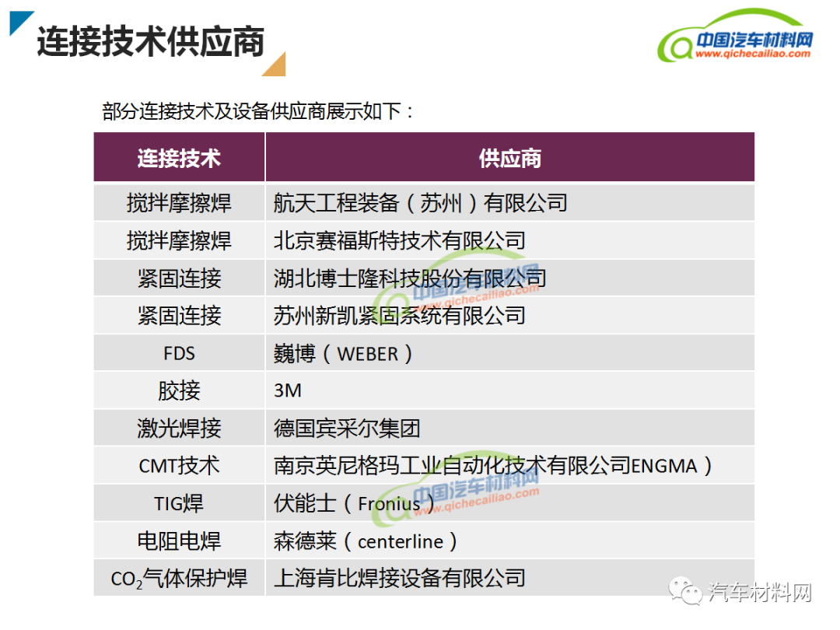
Task: Click the orange triangle below the title
Action: click(x=274, y=64)
